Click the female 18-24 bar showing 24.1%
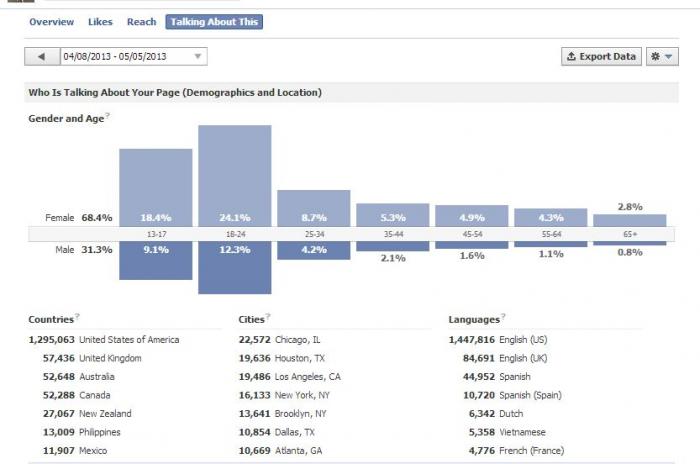 coord(235,176)
